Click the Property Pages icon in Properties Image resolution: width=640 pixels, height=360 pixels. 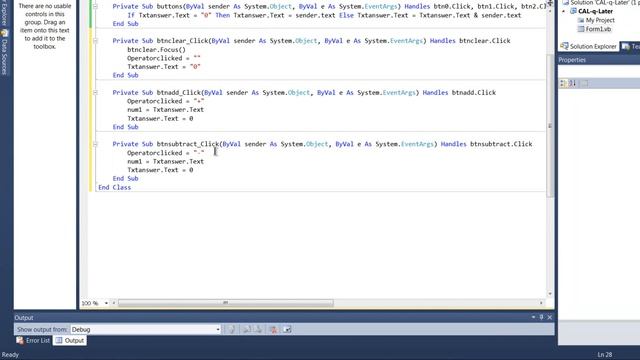coord(585,83)
